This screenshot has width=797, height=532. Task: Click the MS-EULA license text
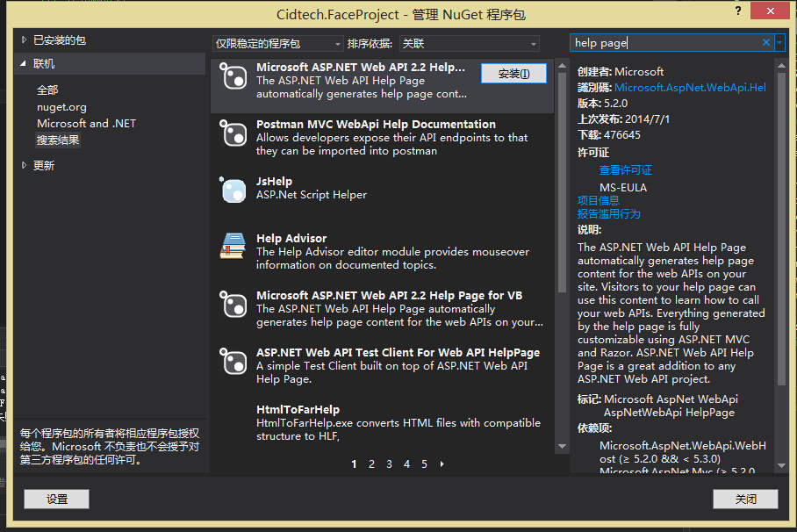[x=623, y=188]
